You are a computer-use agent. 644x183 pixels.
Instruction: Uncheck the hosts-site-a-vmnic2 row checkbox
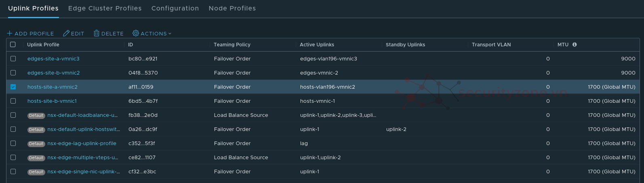pyautogui.click(x=13, y=87)
